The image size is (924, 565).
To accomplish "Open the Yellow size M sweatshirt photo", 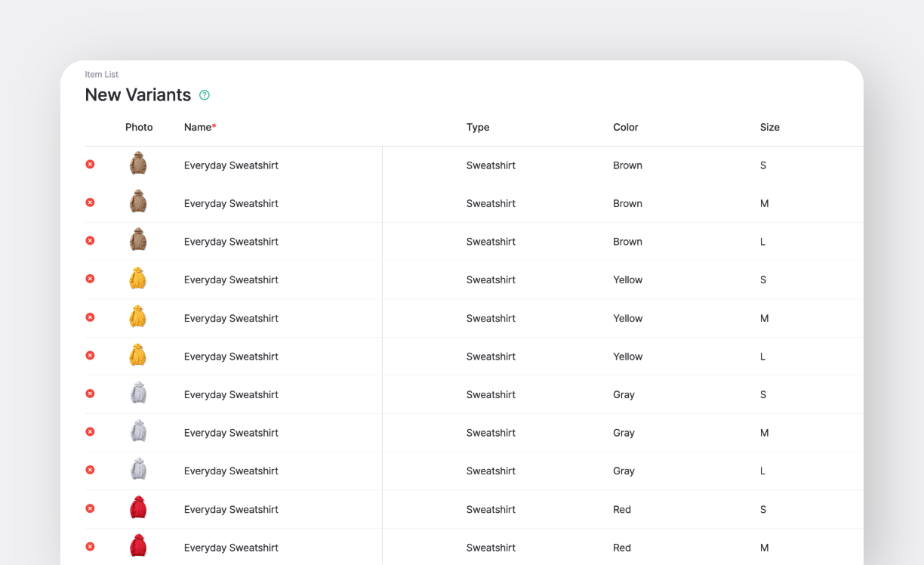I will click(137, 316).
